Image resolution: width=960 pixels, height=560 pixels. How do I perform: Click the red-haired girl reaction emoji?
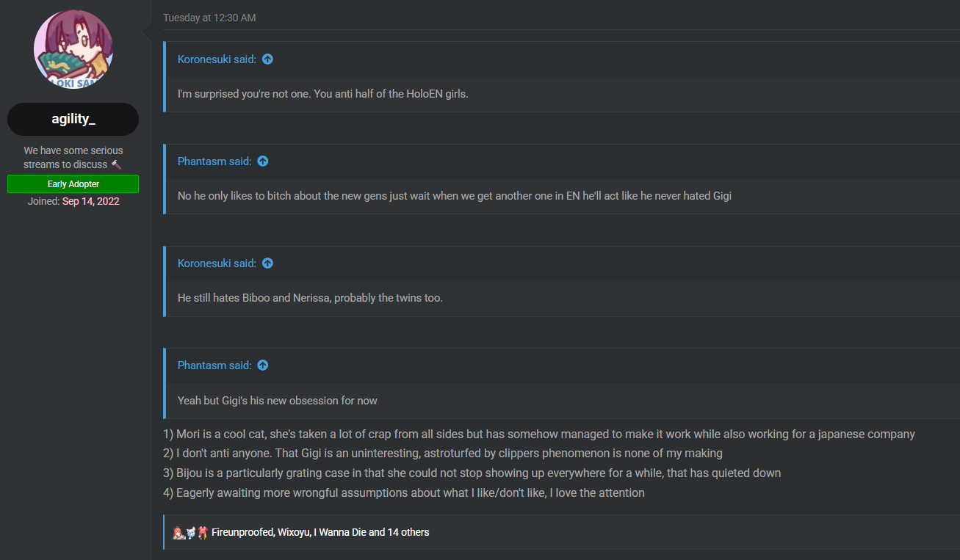(178, 532)
